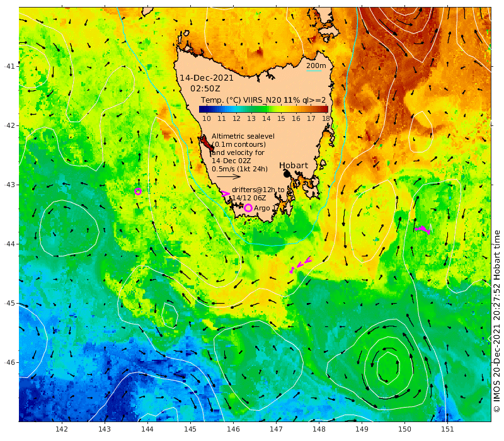Viewport: 504px width, 441px height.
Task: Click the 'Hobart' city label
Action: click(294, 166)
